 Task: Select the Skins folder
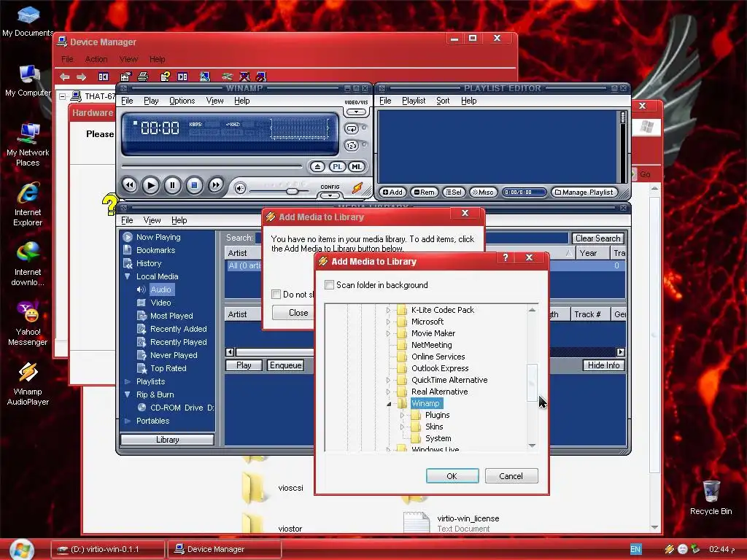434,427
